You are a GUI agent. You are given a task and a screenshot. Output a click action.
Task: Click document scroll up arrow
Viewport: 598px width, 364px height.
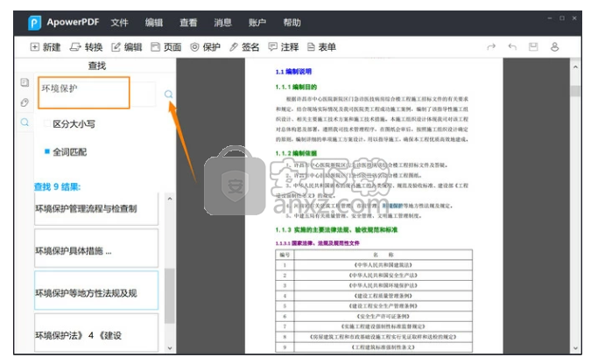point(575,67)
